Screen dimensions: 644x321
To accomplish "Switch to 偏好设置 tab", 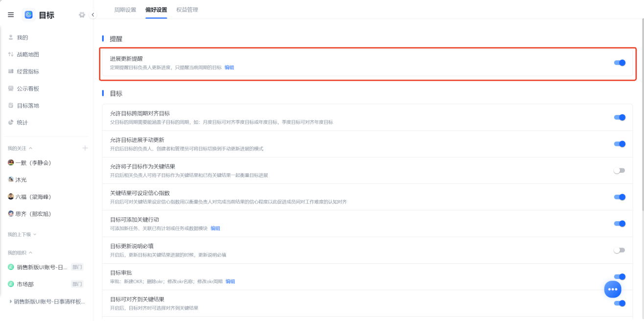I will click(x=156, y=10).
